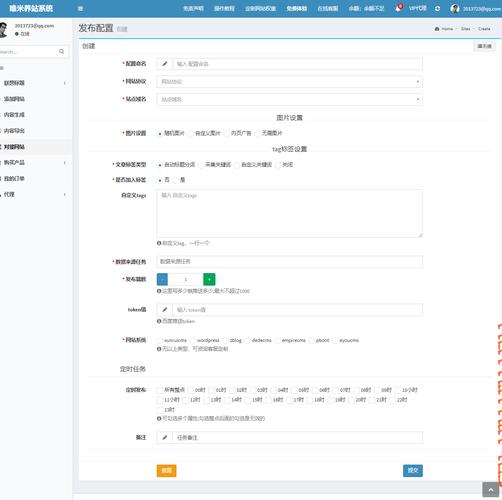
Task: Toggle the sidebar hamburger menu icon
Action: pyautogui.click(x=80, y=9)
